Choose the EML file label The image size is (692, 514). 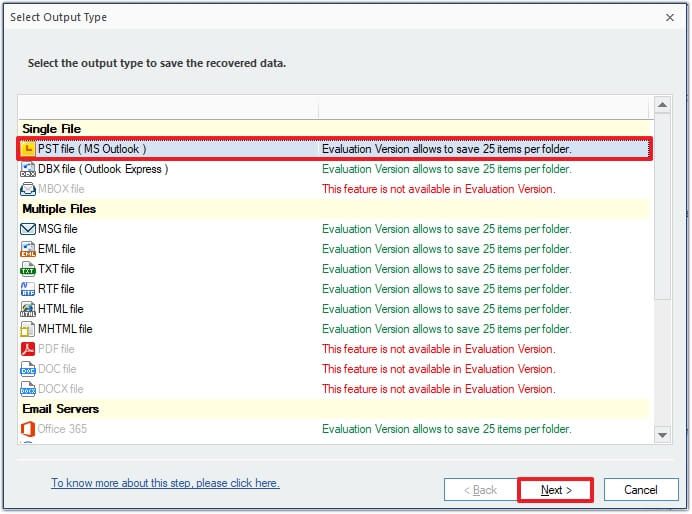pyautogui.click(x=56, y=249)
